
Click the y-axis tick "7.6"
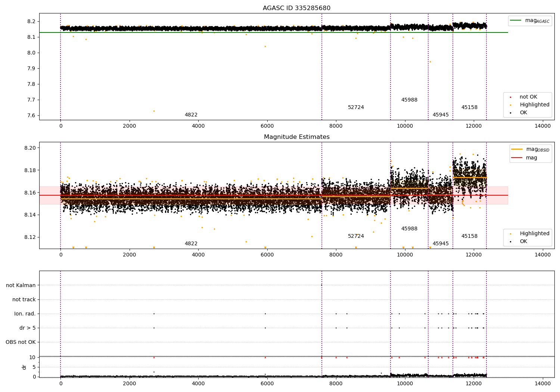coord(31,116)
